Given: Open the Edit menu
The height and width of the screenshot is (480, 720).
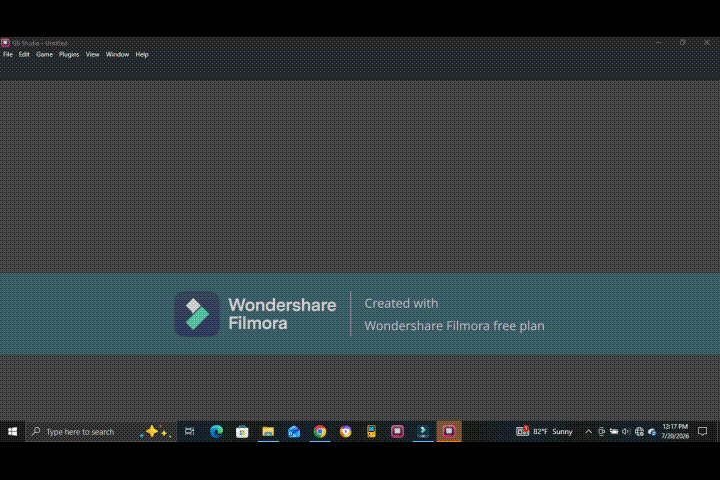Looking at the screenshot, I should [x=24, y=54].
